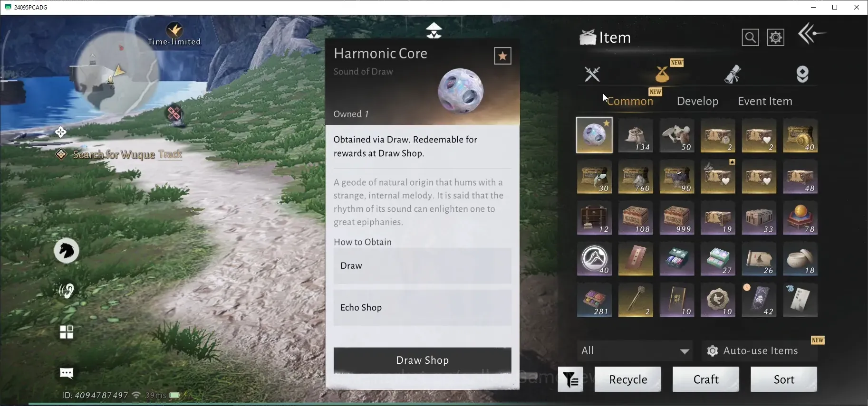Click the Craft button
Viewport: 868px width, 406px height.
click(706, 379)
